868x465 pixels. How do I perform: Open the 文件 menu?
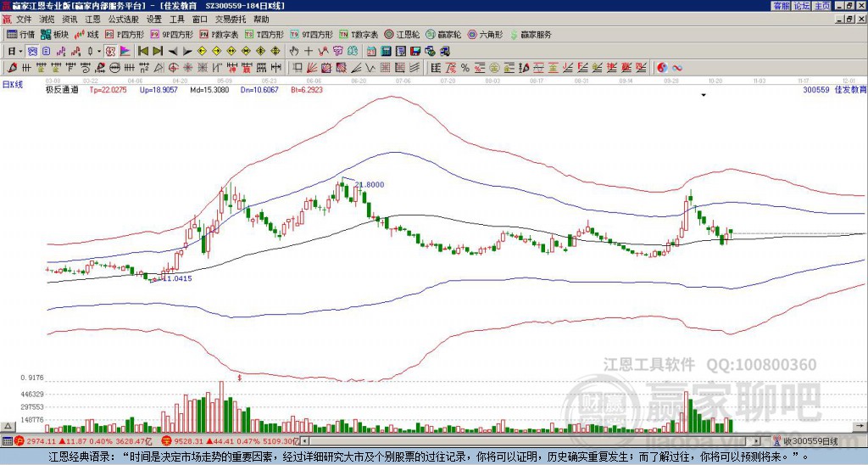(x=24, y=20)
